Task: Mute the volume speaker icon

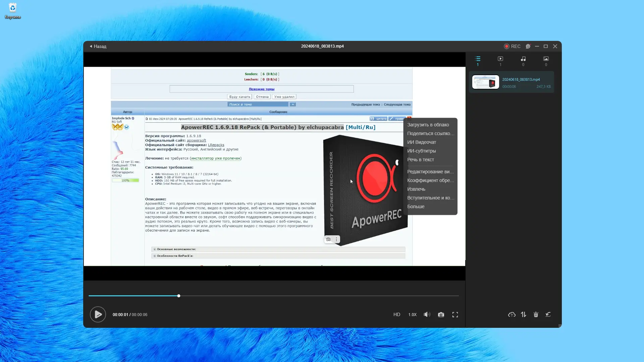Action: pyautogui.click(x=427, y=314)
